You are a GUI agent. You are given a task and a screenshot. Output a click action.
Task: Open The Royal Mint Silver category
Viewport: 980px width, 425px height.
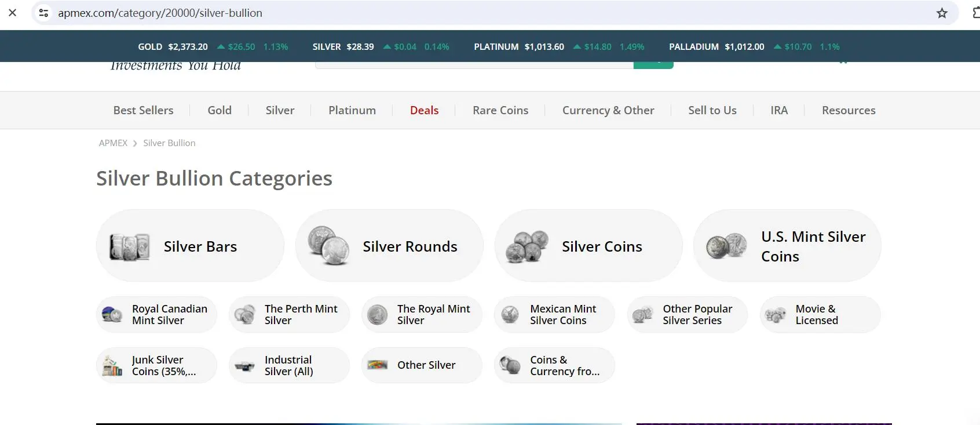tap(422, 315)
